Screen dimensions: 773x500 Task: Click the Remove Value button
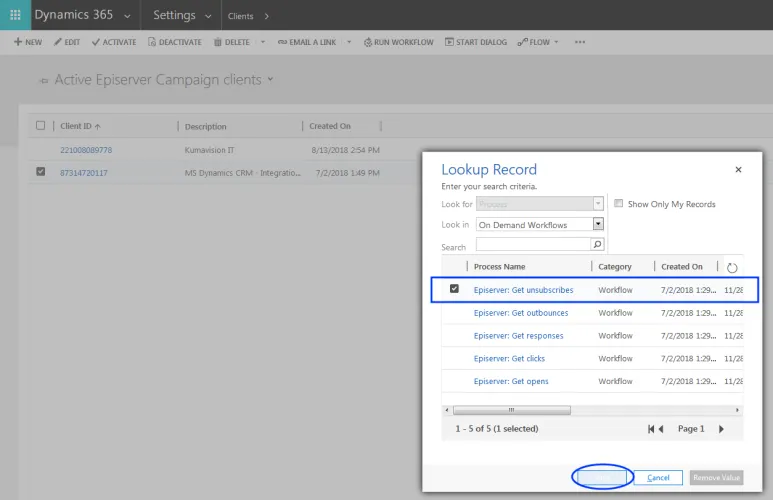pyautogui.click(x=716, y=477)
